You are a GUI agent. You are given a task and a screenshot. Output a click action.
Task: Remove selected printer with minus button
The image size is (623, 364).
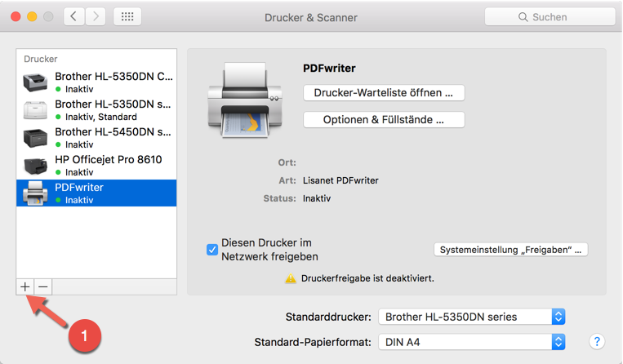coord(43,286)
